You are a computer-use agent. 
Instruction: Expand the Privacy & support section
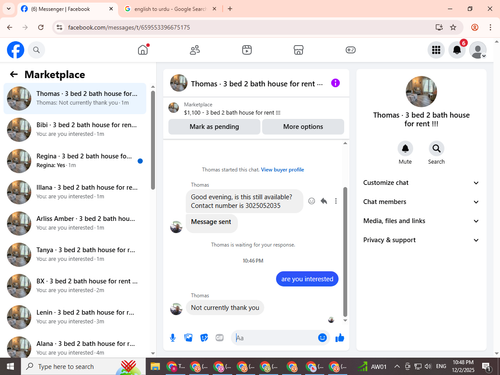click(421, 240)
